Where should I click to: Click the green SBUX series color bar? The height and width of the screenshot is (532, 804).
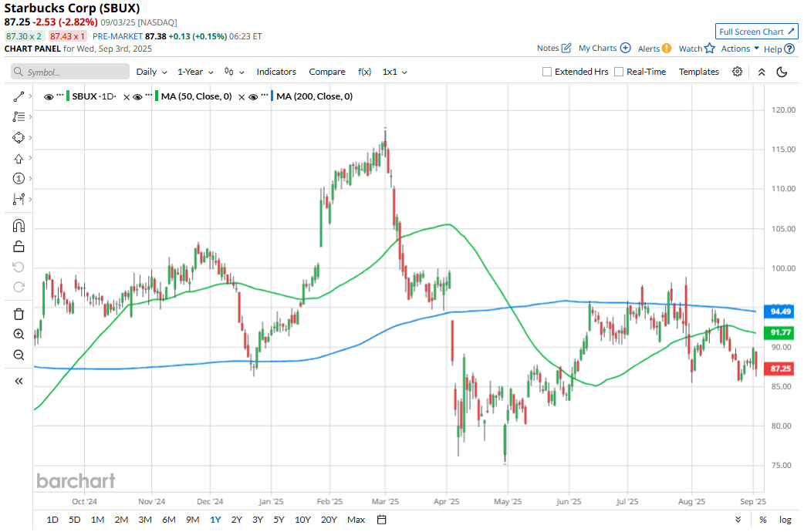coord(68,96)
